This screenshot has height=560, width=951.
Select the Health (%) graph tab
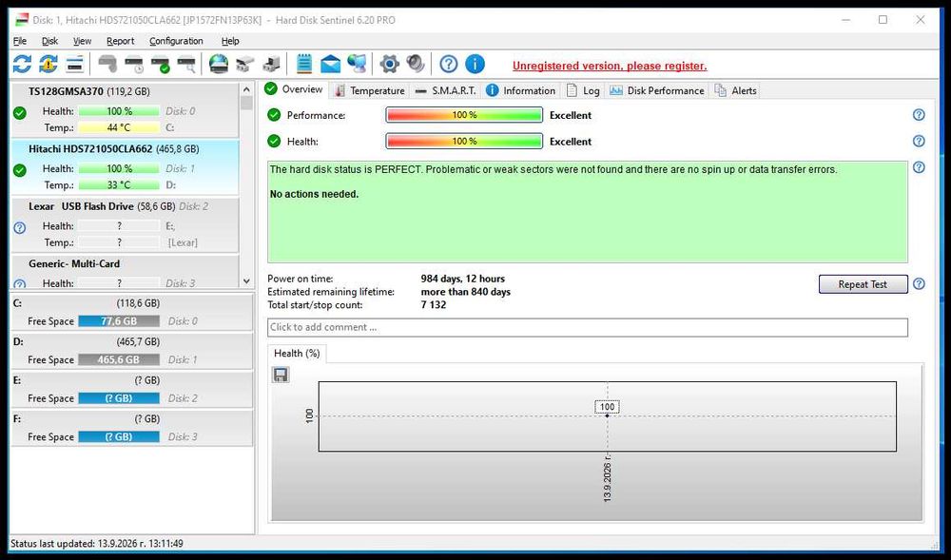(297, 354)
